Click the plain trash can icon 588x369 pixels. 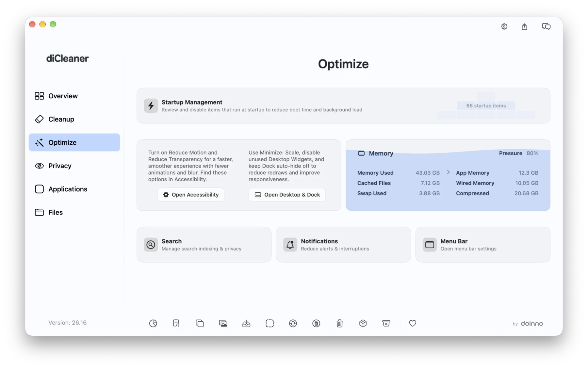(x=340, y=323)
